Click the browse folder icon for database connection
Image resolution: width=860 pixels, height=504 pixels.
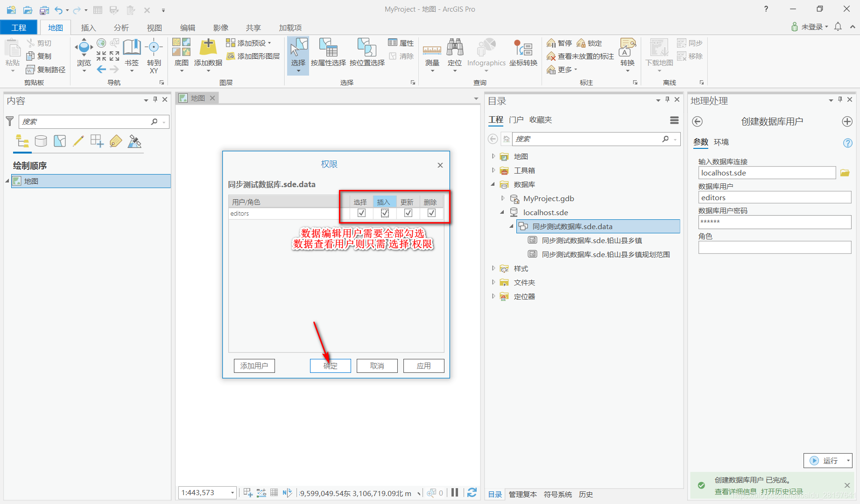845,173
